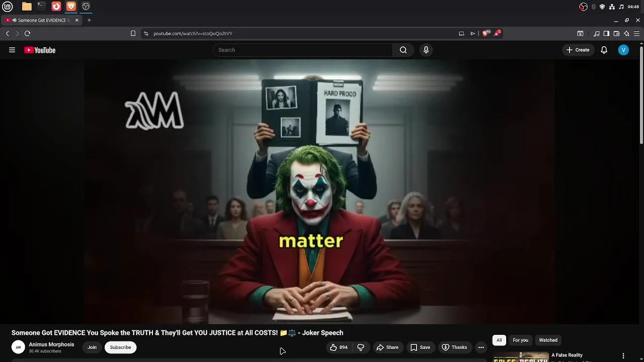Screen dimensions: 644x362
Task: Save video to a playlist
Action: pos(420,347)
